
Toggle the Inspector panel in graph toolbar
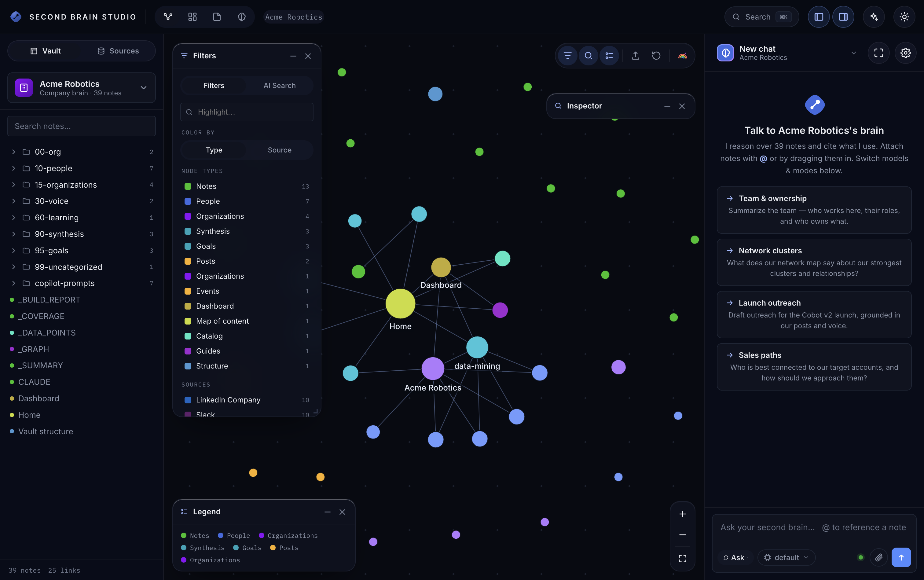[588, 56]
